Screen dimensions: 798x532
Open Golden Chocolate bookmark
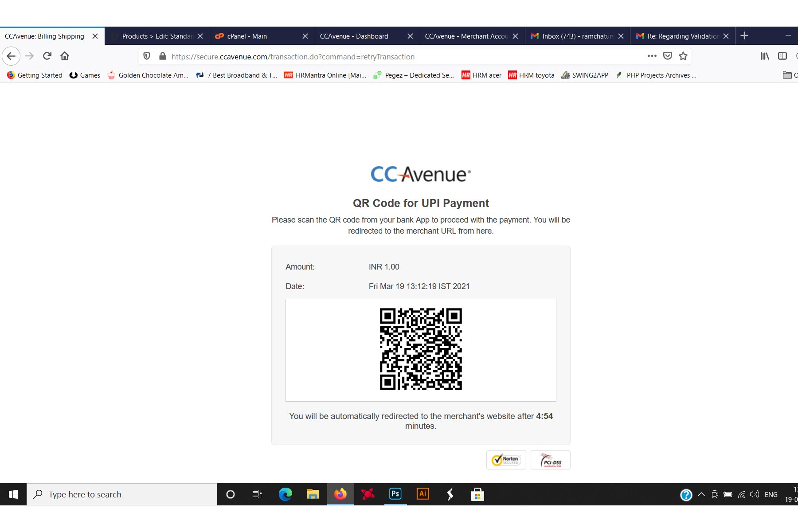148,75
